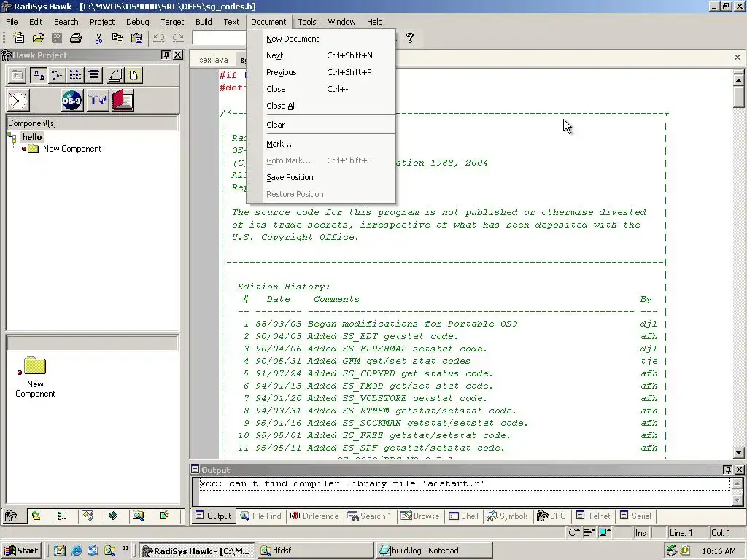Viewport: 747px width, 560px height.
Task: Switch to the Telnet tab
Action: [593, 516]
